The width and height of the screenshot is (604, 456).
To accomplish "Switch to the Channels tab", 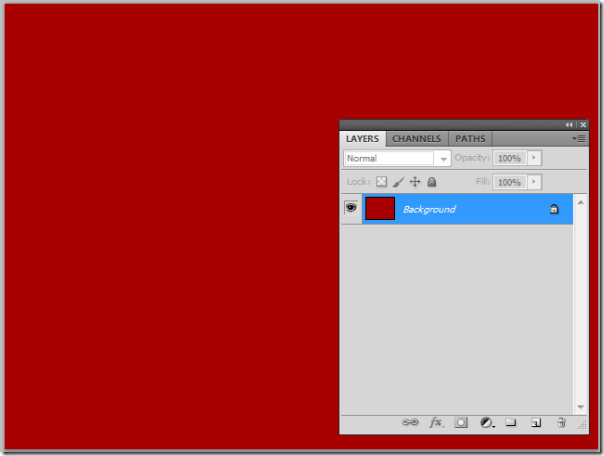I will [x=417, y=139].
